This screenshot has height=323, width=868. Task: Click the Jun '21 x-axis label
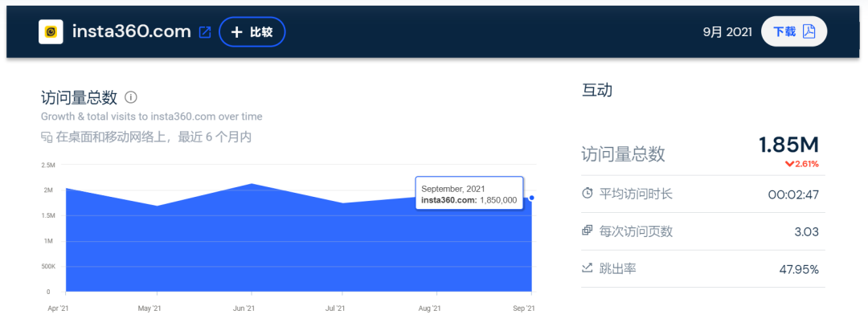pyautogui.click(x=244, y=308)
